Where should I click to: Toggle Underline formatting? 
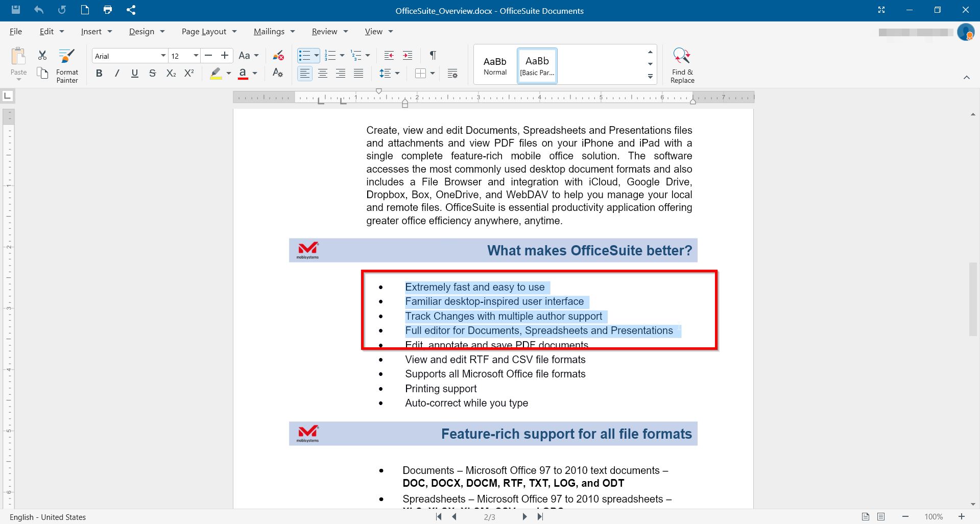pos(135,74)
